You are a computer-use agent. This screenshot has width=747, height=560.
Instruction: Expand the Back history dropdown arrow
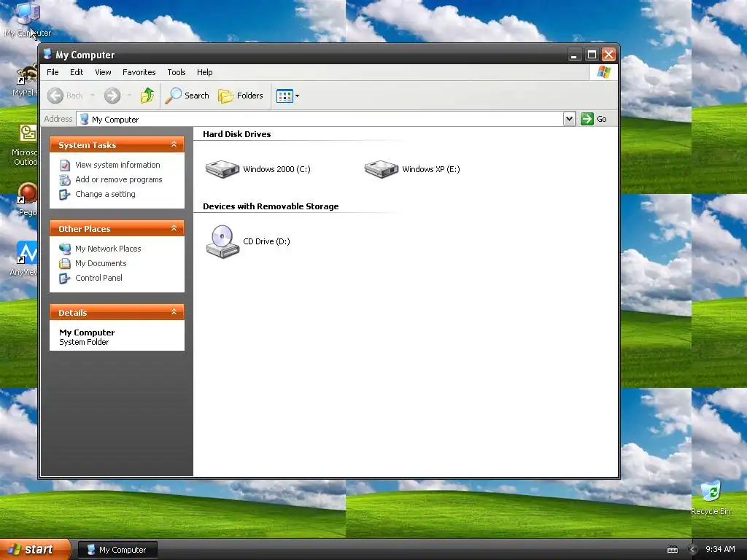pos(93,96)
